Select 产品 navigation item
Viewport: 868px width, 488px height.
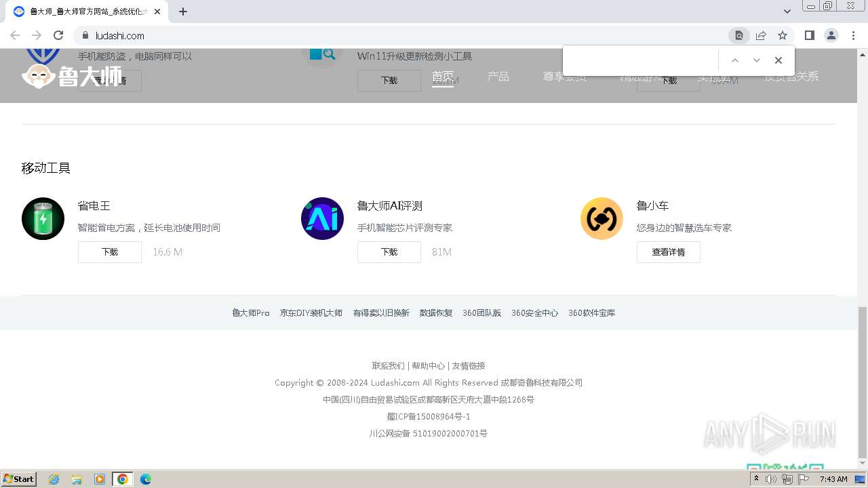pyautogui.click(x=498, y=77)
